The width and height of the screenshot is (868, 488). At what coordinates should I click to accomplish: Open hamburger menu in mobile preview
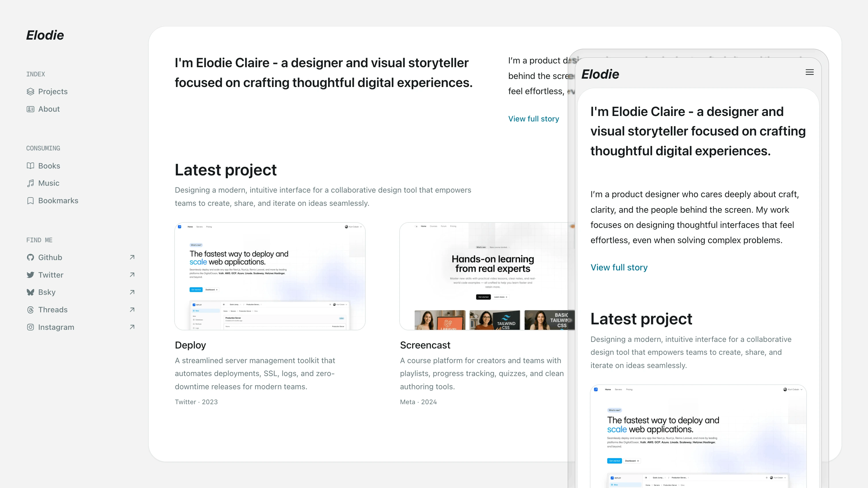809,72
